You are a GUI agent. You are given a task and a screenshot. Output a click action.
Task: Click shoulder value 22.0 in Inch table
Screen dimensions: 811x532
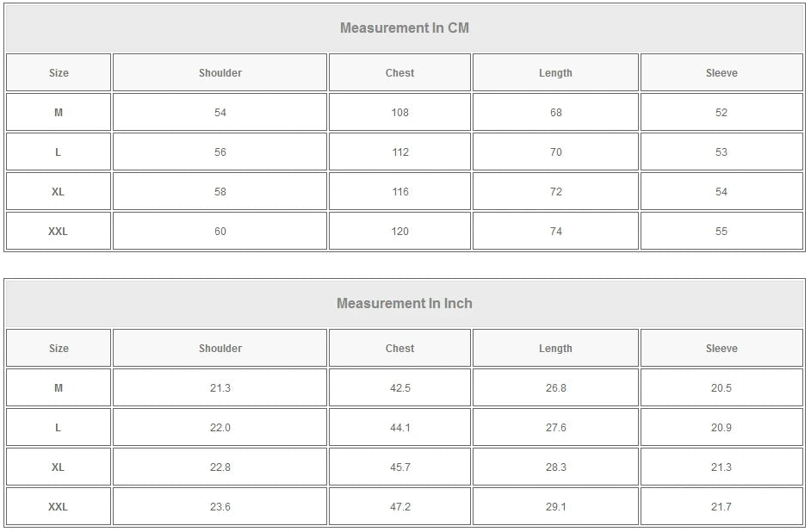pos(220,428)
